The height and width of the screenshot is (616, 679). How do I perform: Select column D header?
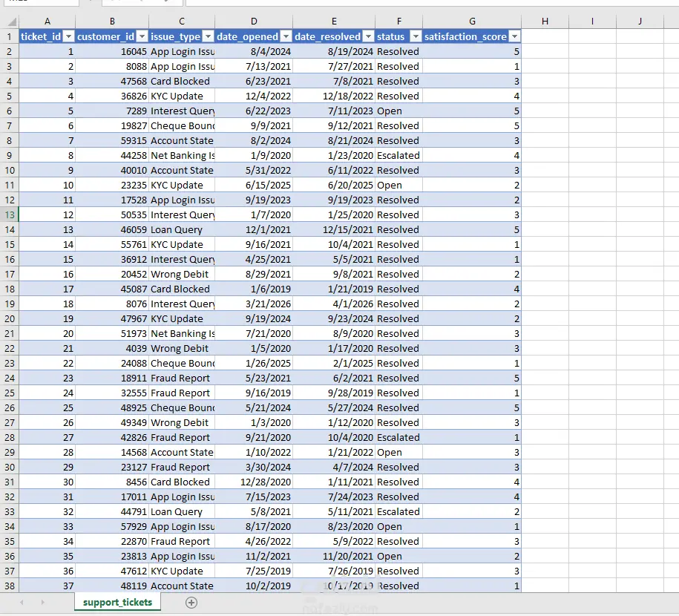[254, 22]
